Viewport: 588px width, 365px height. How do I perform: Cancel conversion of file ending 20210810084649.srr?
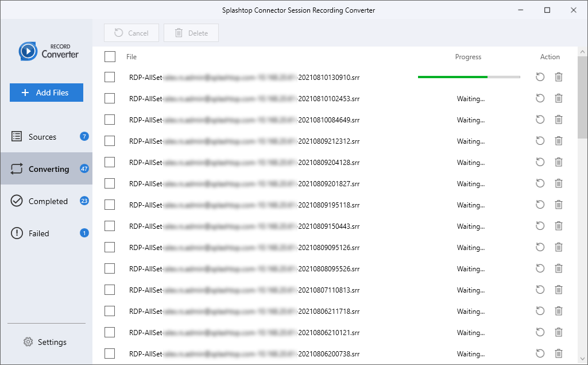point(540,120)
